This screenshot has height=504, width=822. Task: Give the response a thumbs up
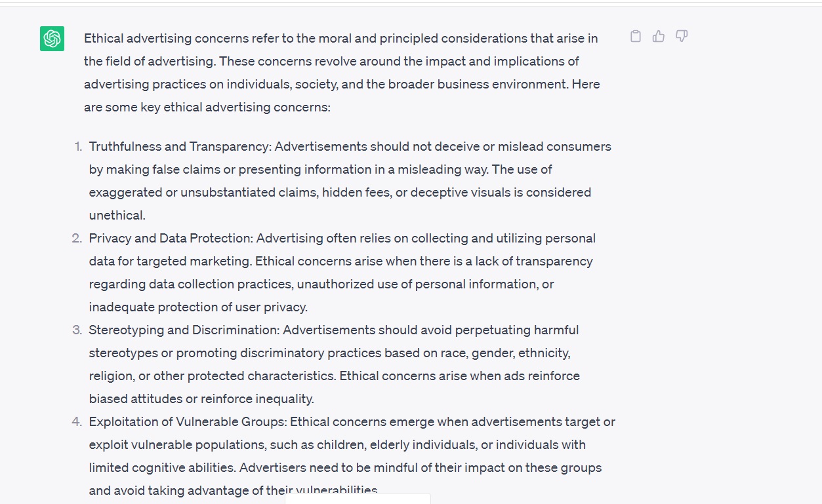click(x=659, y=37)
